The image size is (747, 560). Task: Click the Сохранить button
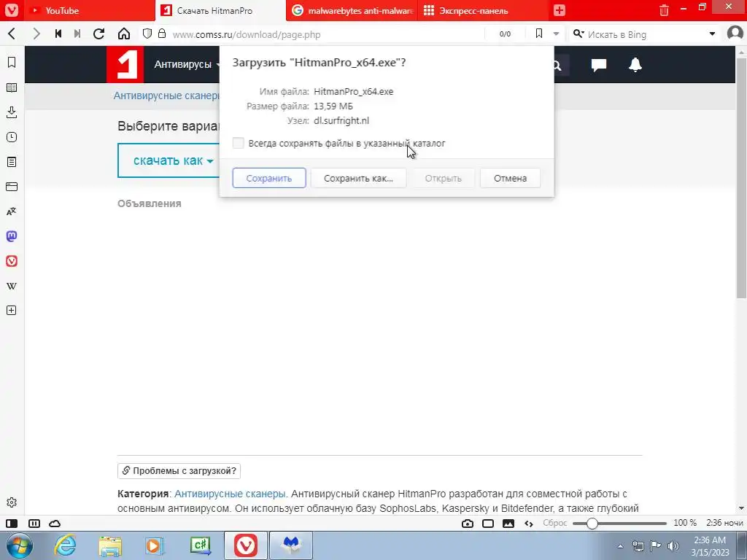pyautogui.click(x=269, y=178)
